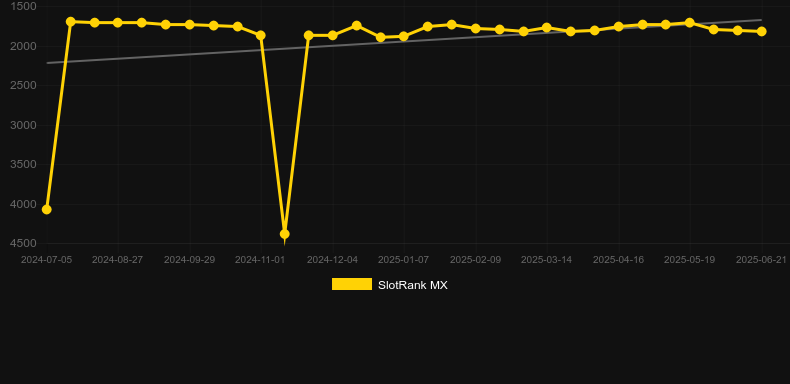790x384 pixels.
Task: Click the 2025-01-07 axis date label
Action: coord(404,260)
